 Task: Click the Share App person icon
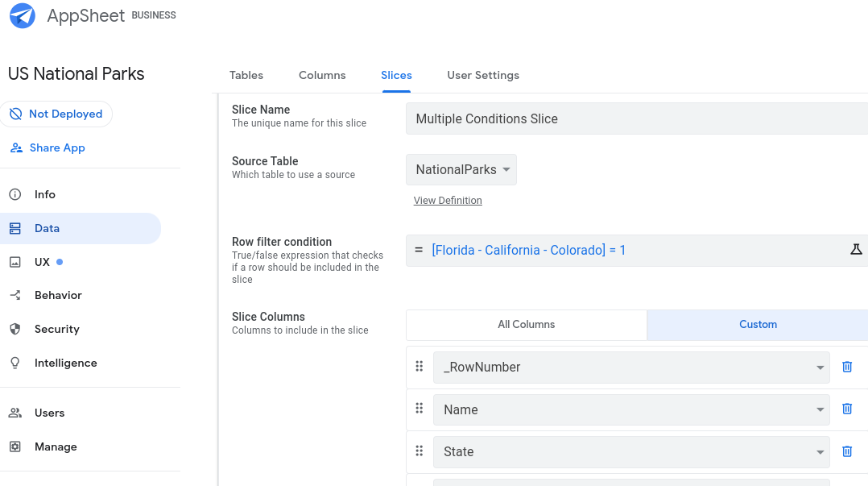click(17, 148)
